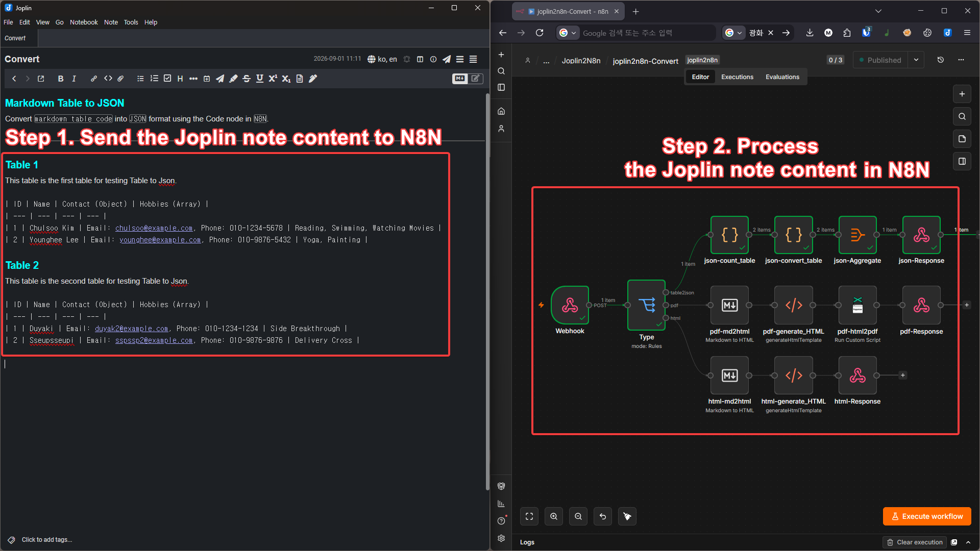The width and height of the screenshot is (980, 551).
Task: Toggle n8n left sidebar panel
Action: pos(501,87)
